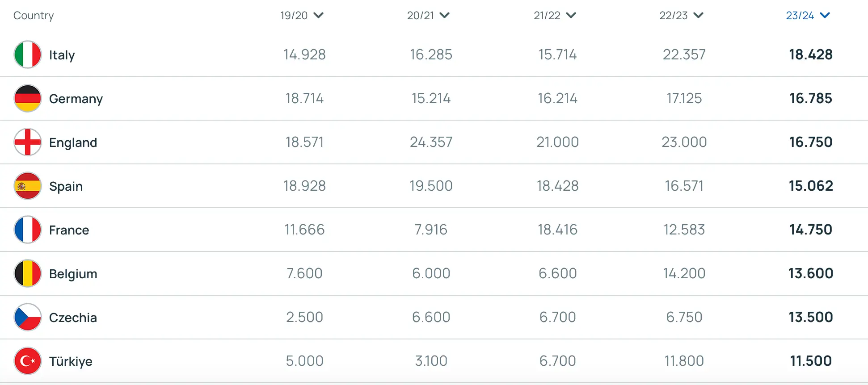Select the Country column header
The image size is (868, 385).
34,15
